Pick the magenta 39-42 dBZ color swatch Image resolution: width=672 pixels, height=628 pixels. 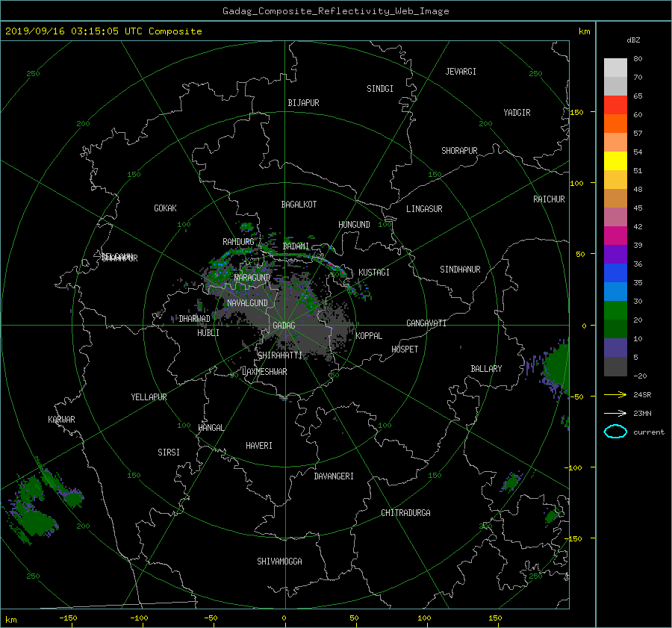click(x=615, y=236)
